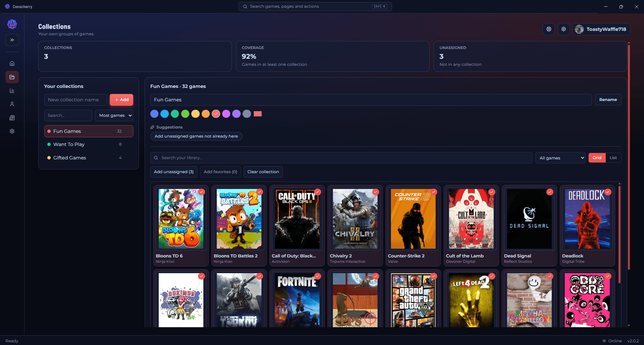Click the library search magnifier icon
Viewport: 644px width, 345px height.
[156, 158]
